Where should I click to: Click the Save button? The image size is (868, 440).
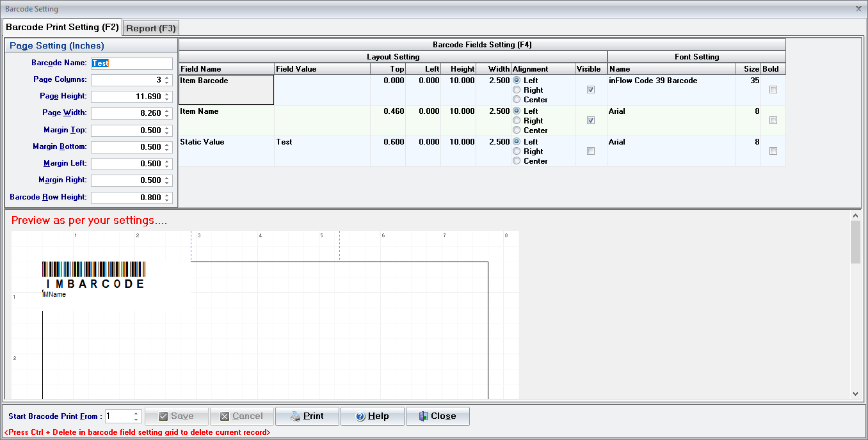pyautogui.click(x=177, y=416)
